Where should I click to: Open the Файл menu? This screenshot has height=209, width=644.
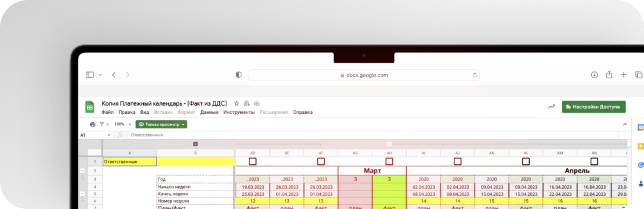(107, 112)
